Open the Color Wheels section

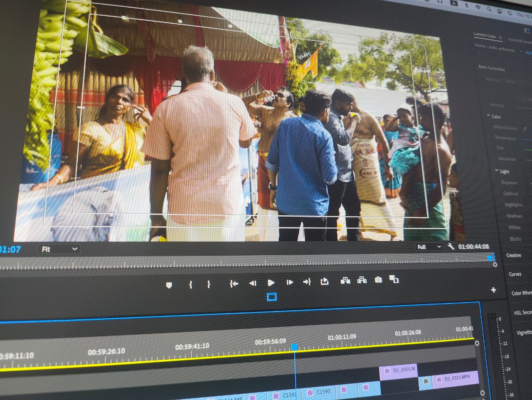point(522,293)
